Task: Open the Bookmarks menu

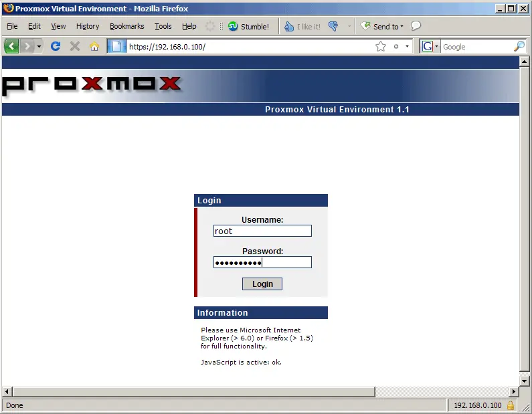Action: (x=127, y=26)
